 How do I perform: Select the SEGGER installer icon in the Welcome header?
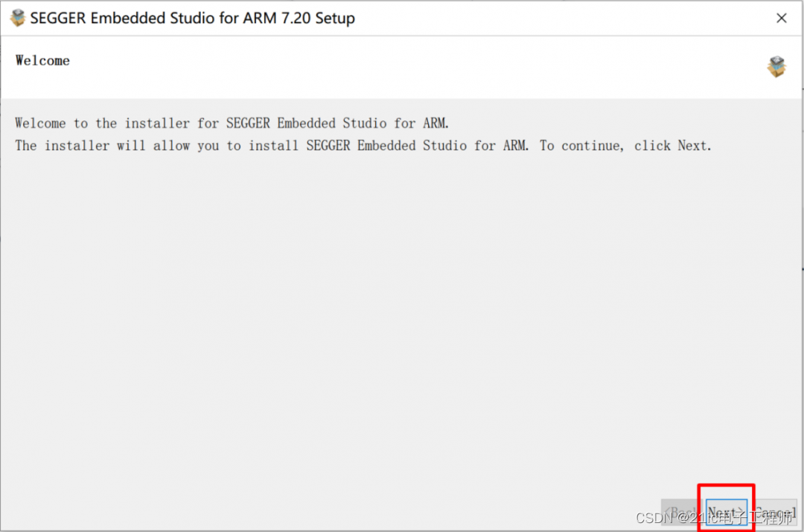tap(776, 65)
